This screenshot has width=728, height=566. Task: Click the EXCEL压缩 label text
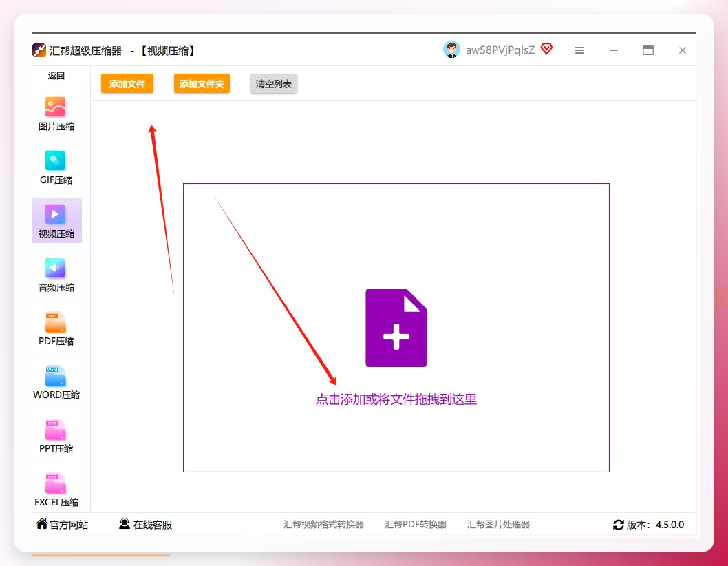[x=56, y=503]
